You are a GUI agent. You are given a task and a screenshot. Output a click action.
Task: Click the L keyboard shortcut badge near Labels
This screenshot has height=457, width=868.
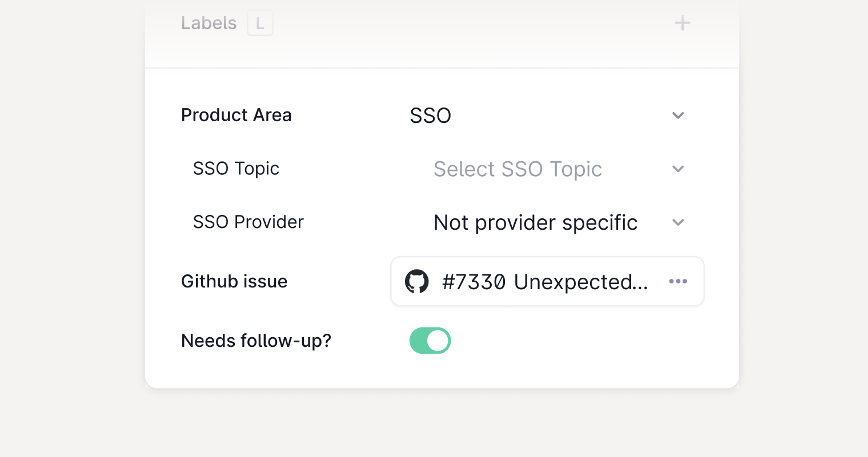point(260,23)
